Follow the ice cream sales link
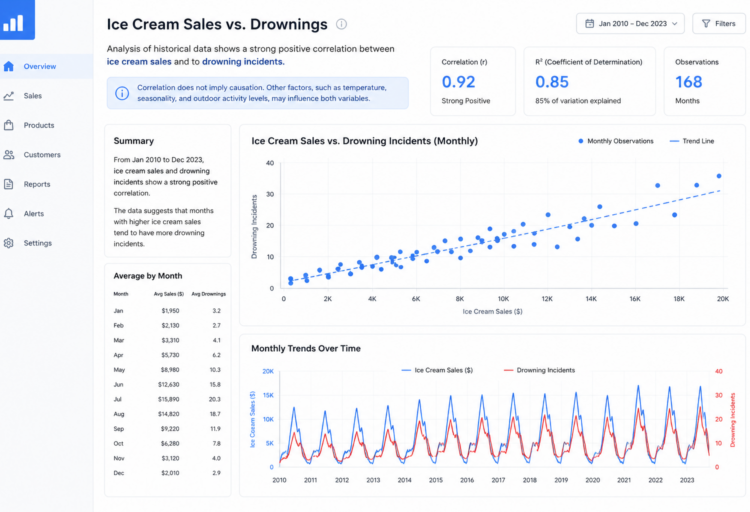Viewport: 750px width, 512px height. (139, 61)
